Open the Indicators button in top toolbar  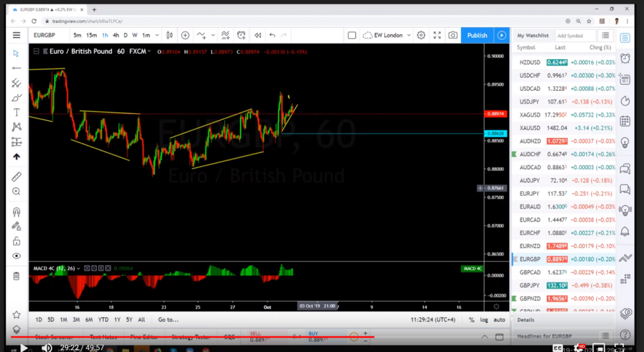(x=202, y=35)
